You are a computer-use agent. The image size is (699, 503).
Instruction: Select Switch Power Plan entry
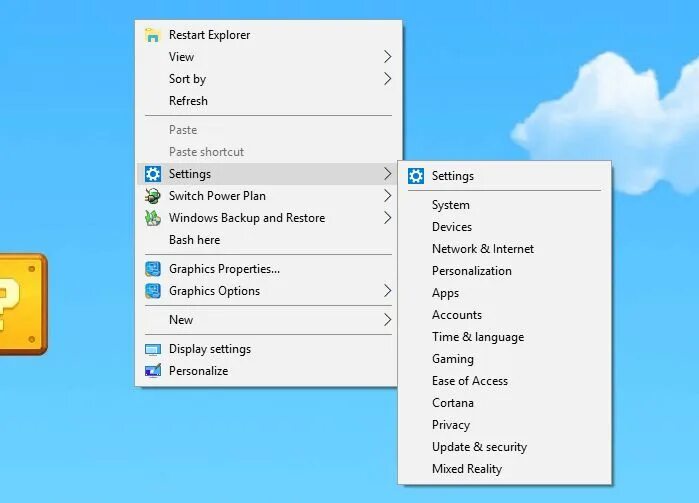click(x=267, y=196)
